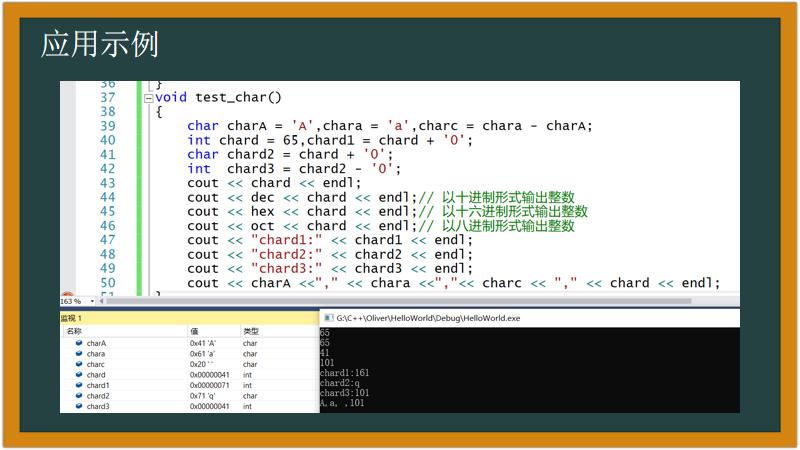
Task: Click the variable icon next to charc
Action: 78,365
